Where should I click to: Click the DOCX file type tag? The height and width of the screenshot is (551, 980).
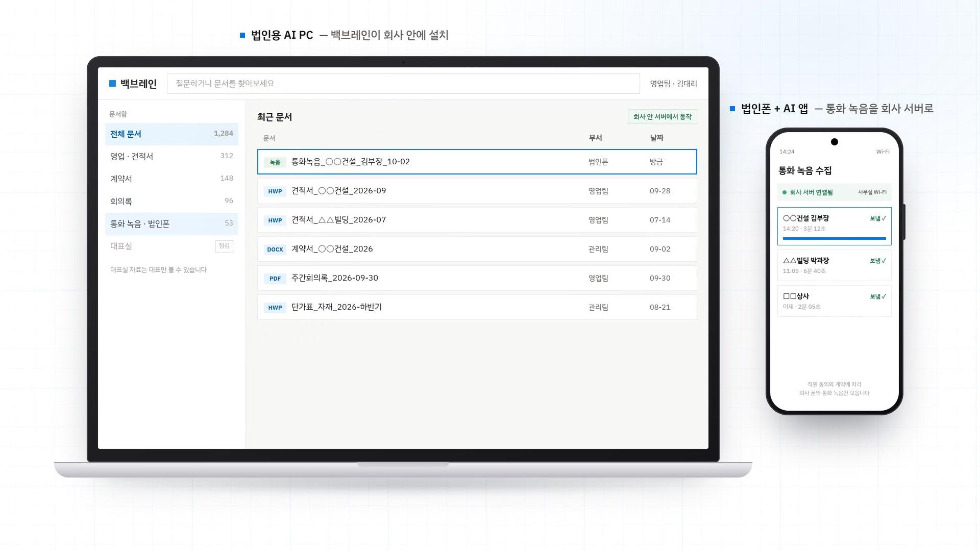coord(275,249)
